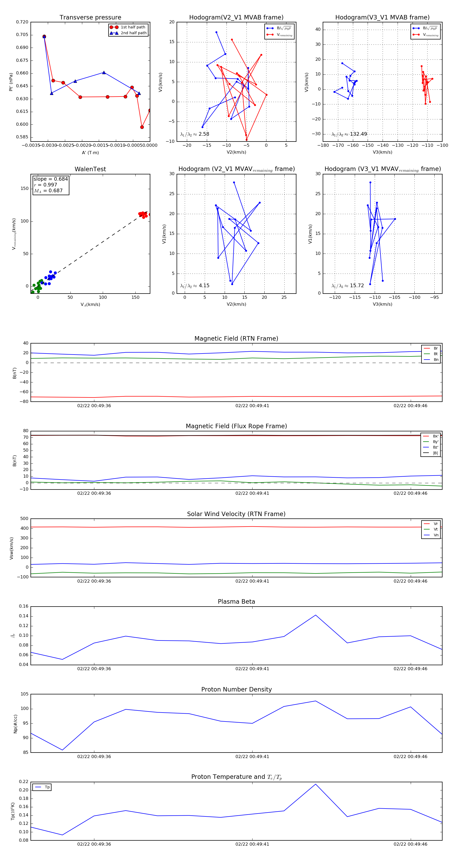Select the 'r = 0.997' annotation
This screenshot has height=868, width=473.
[x=45, y=185]
